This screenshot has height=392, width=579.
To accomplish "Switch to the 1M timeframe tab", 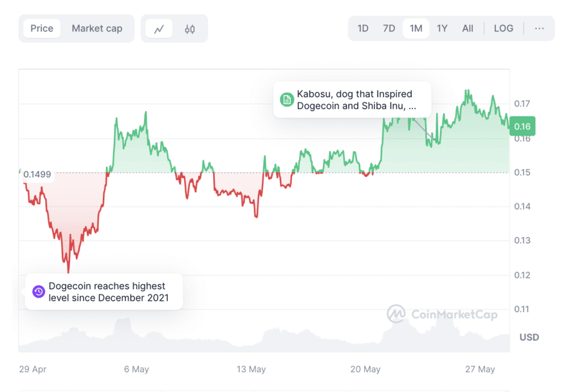I will [416, 28].
